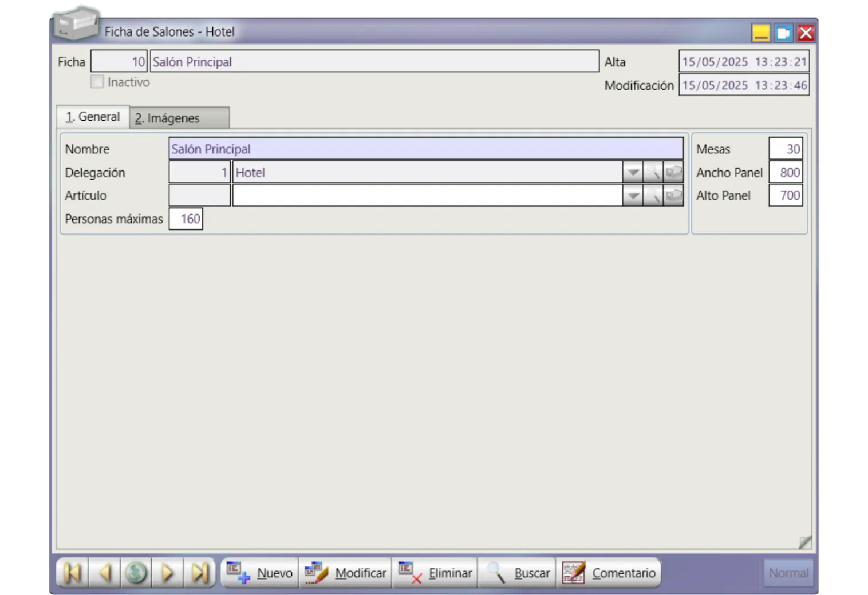The image size is (868, 595).
Task: Click the green globe refresh icon
Action: click(136, 573)
